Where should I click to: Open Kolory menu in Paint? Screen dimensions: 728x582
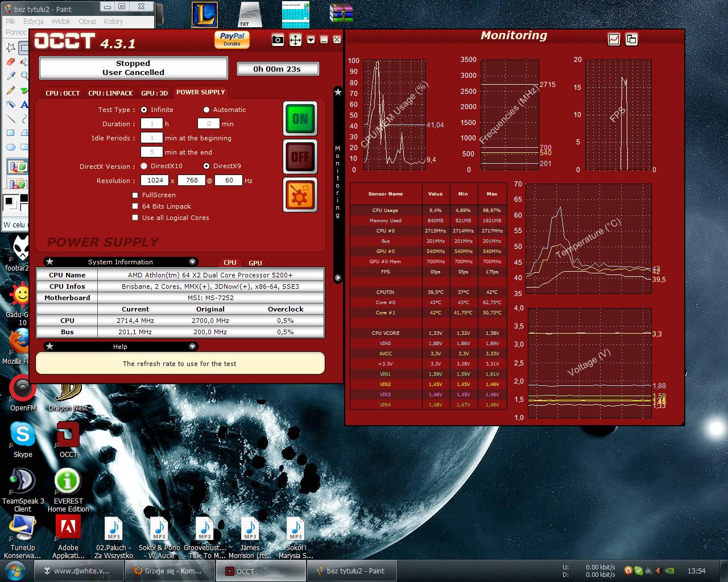[113, 21]
